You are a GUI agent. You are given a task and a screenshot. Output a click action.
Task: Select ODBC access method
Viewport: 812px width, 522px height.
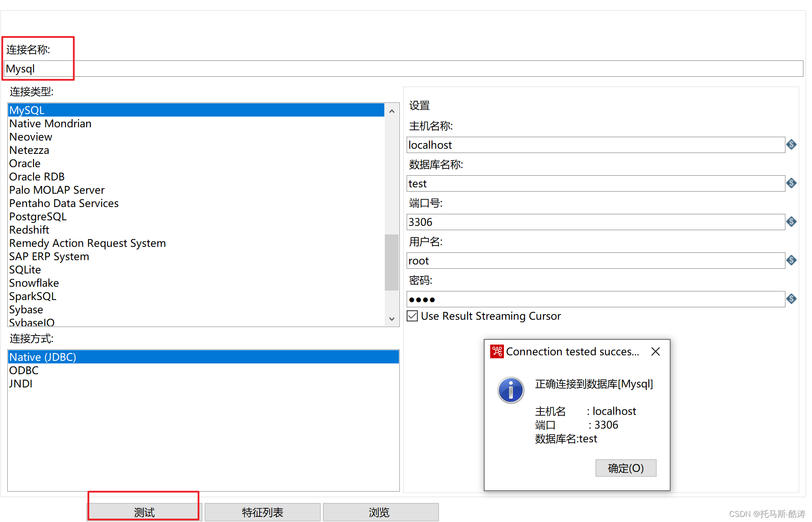tap(204, 370)
